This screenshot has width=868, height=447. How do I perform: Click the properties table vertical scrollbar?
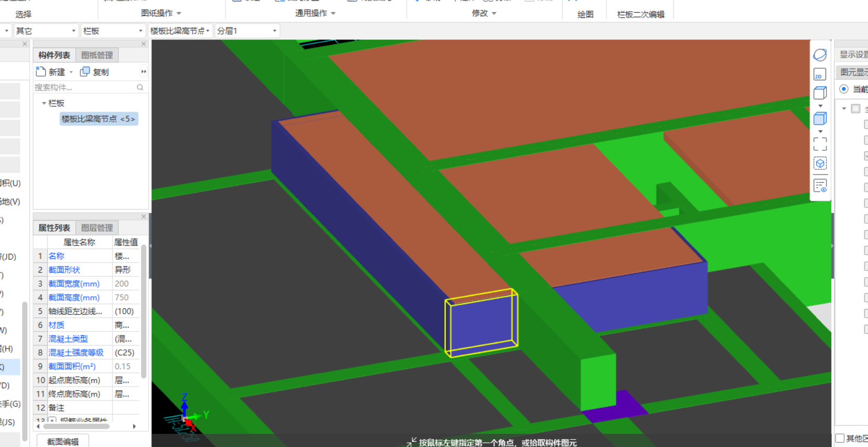point(143,313)
